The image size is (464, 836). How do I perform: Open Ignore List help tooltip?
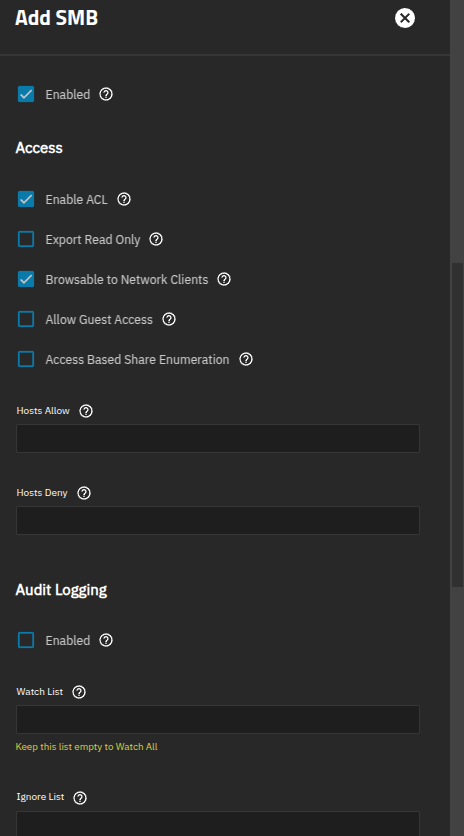[x=80, y=798]
